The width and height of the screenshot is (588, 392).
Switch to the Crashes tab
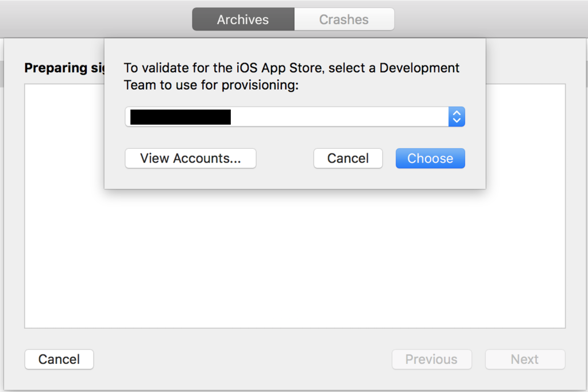point(345,20)
